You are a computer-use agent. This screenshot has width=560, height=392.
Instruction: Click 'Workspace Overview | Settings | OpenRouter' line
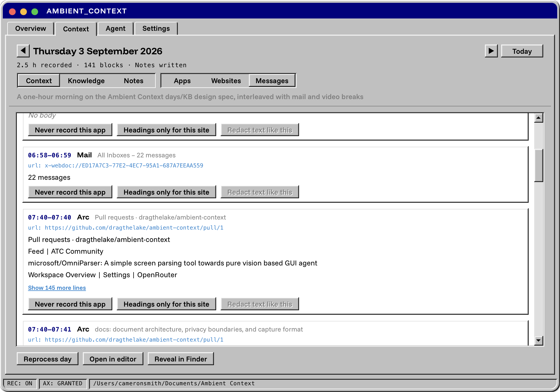tap(102, 275)
